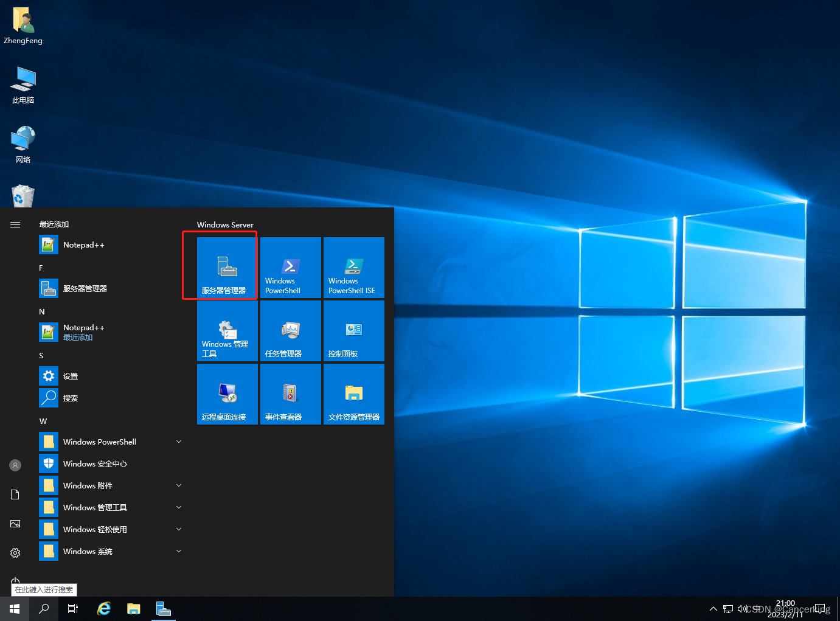Open Notepad++ under 最近添加

(x=111, y=245)
